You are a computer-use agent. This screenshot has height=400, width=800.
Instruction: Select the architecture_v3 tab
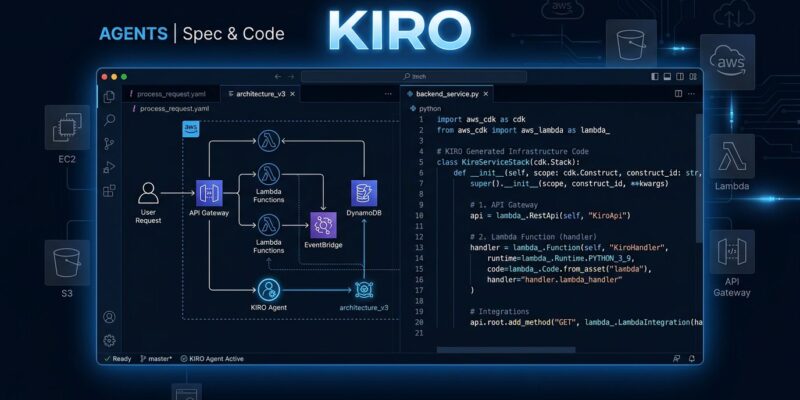click(x=260, y=94)
